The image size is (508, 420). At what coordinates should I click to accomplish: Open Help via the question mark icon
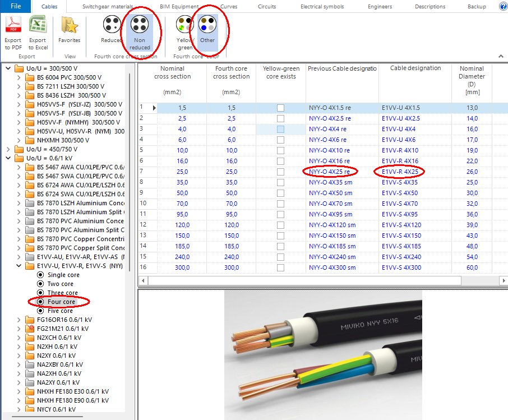(502, 6)
